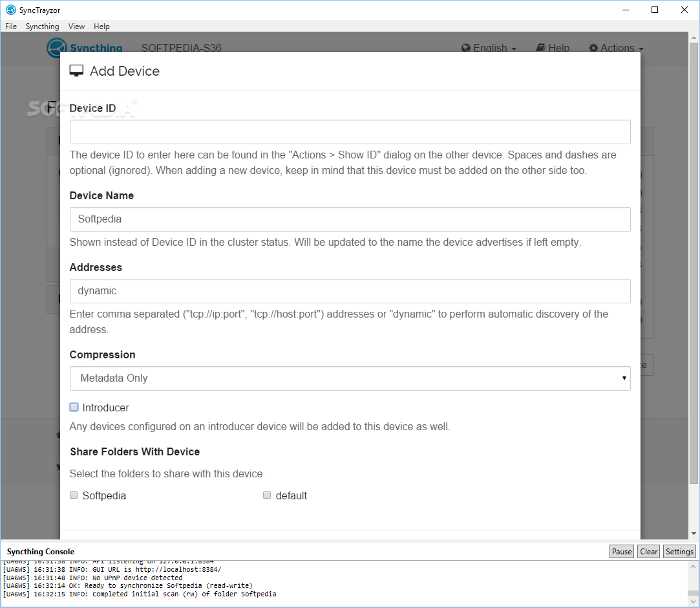Click the Add Device monitor icon

[x=76, y=71]
